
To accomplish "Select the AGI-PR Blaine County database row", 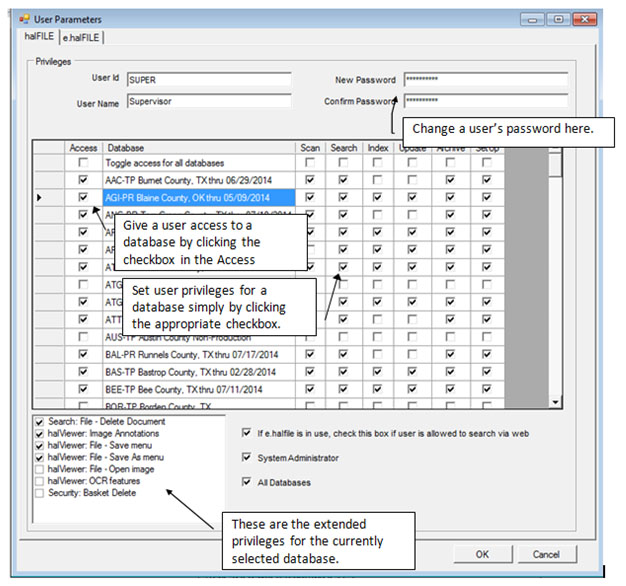I will click(185, 198).
